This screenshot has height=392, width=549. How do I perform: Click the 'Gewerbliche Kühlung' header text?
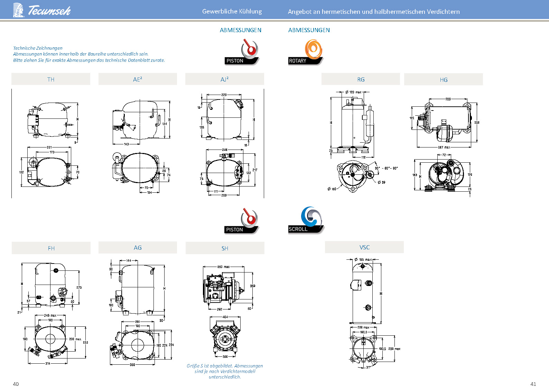click(232, 11)
